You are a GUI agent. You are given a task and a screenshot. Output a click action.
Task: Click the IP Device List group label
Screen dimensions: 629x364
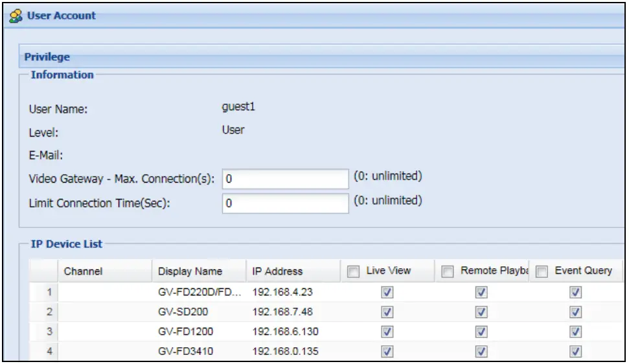[x=67, y=244]
